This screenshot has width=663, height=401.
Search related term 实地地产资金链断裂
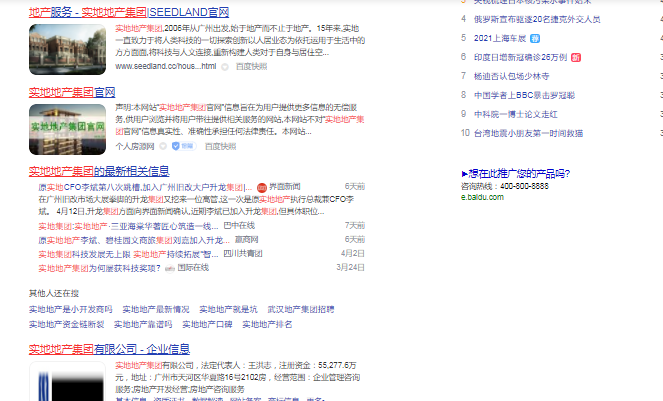pyautogui.click(x=66, y=324)
